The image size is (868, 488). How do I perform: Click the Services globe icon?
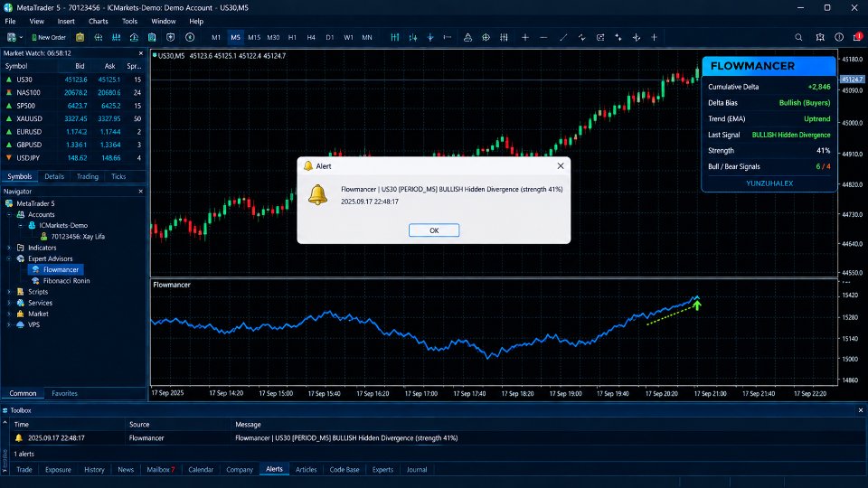pos(21,303)
